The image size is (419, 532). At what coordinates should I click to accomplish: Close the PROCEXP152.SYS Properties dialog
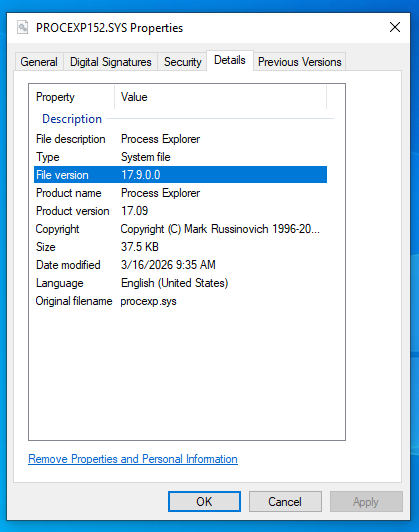tap(395, 27)
